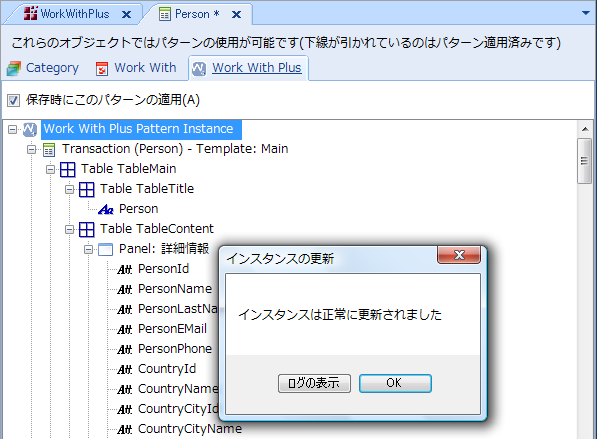Collapse the Panel 詳細情報 node

pyautogui.click(x=88, y=249)
